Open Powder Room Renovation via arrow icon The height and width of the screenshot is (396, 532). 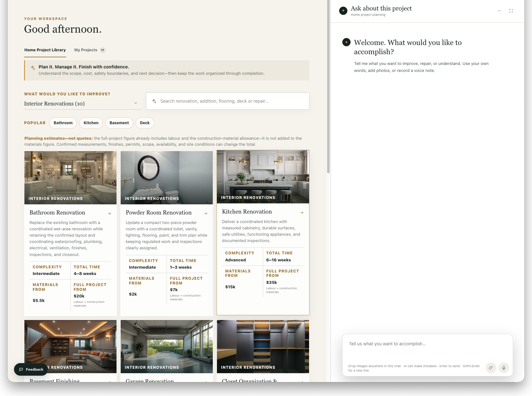pos(206,214)
